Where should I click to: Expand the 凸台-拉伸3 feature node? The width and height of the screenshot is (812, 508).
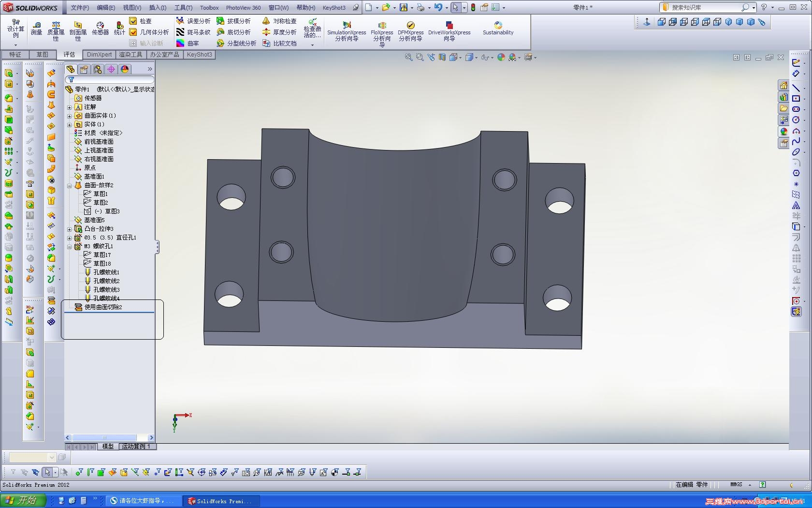click(69, 229)
